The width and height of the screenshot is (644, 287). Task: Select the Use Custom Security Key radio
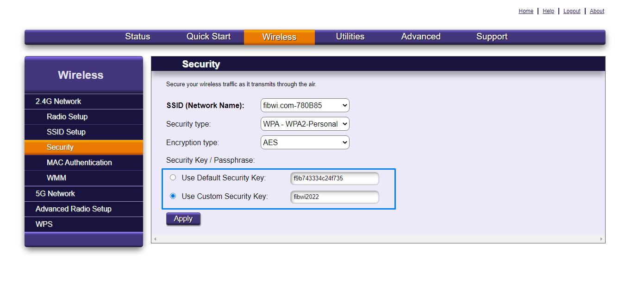click(x=173, y=196)
